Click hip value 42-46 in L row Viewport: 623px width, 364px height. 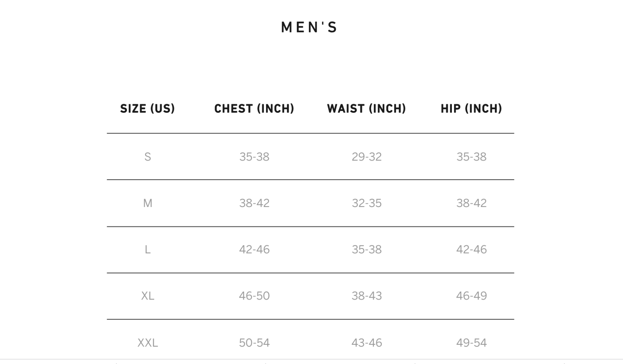point(471,249)
